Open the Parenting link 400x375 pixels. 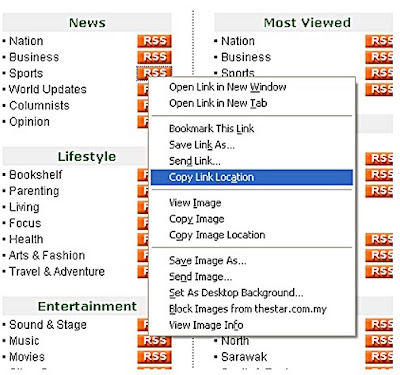34,191
